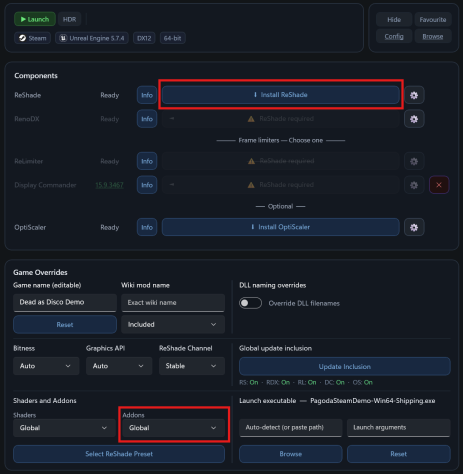Toggle Override DLL filenames switch
This screenshot has width=463, height=474.
click(x=250, y=303)
